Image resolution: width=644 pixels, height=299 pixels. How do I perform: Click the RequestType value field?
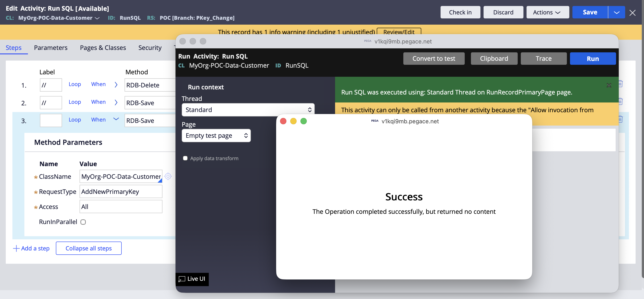[x=121, y=192]
